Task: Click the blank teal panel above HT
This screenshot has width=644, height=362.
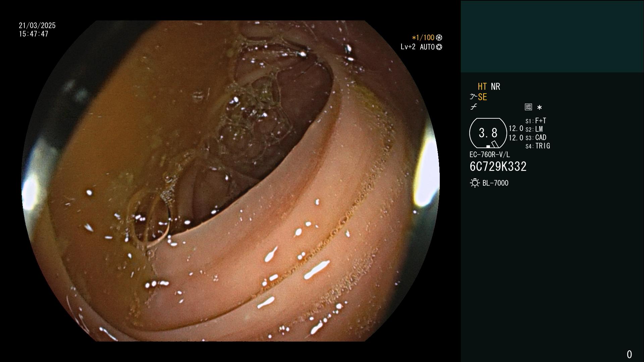Action: click(552, 36)
